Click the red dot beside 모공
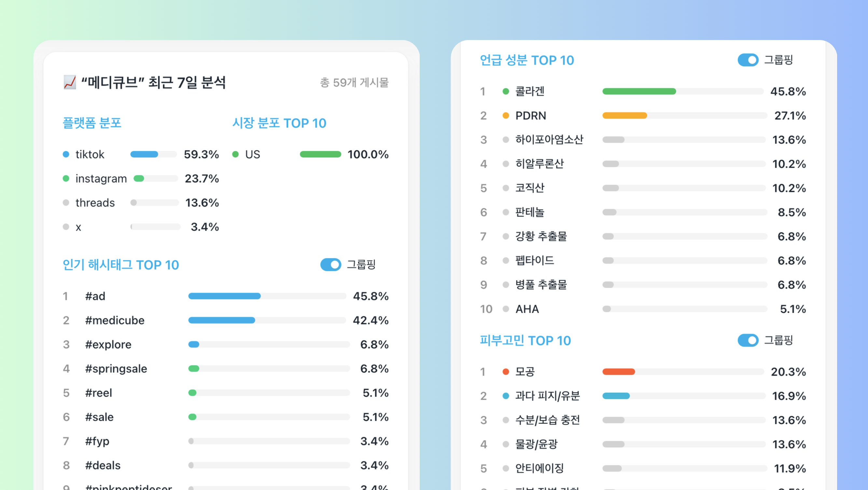Screen dimensions: 868x490 [x=505, y=372]
